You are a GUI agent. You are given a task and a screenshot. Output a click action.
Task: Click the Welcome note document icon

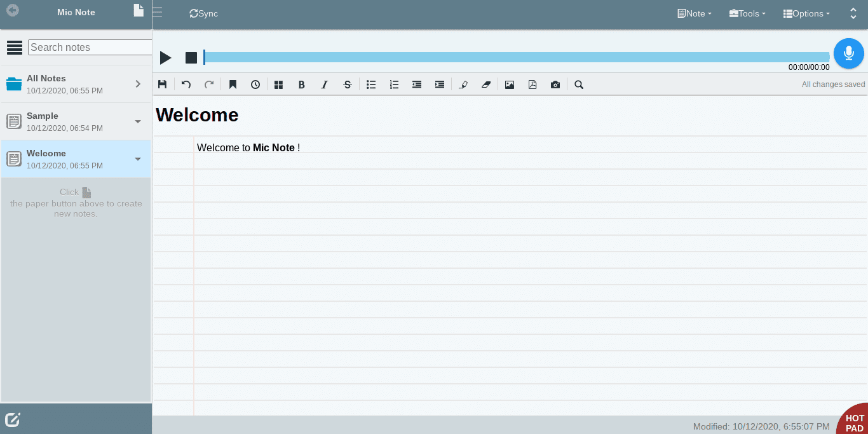(14, 159)
